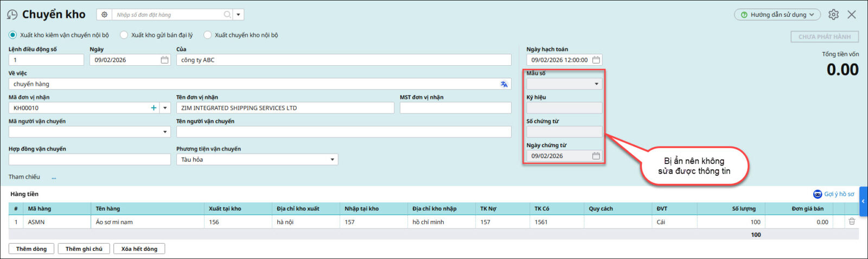Expand the blue side panel arrow
This screenshot has height=259, width=868.
click(863, 201)
